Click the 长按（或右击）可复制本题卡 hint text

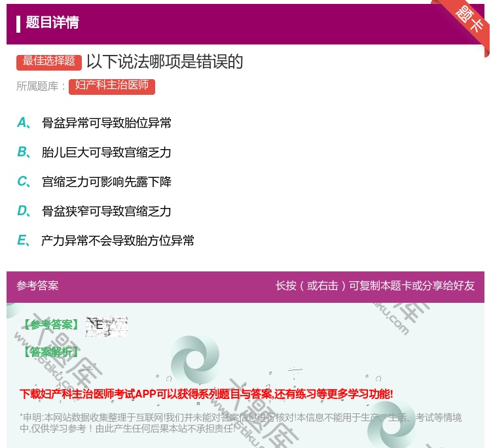[x=375, y=285]
